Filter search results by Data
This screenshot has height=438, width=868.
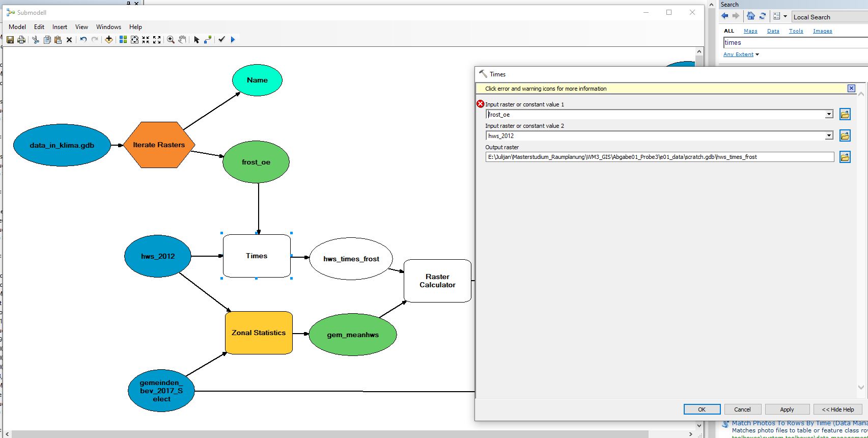click(x=773, y=31)
